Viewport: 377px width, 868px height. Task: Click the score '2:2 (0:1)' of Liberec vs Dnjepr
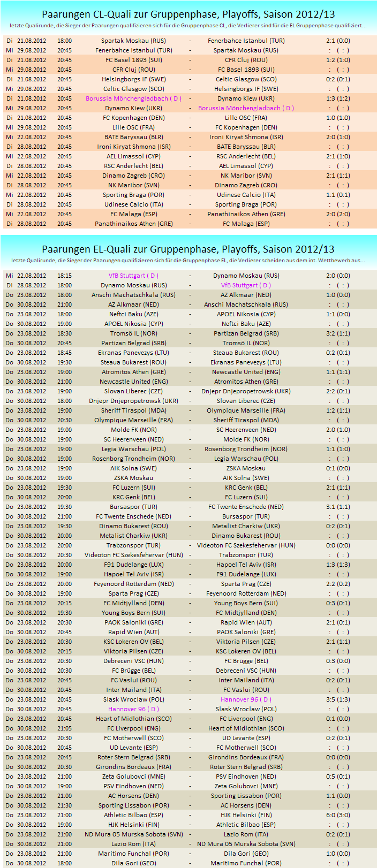point(338,391)
